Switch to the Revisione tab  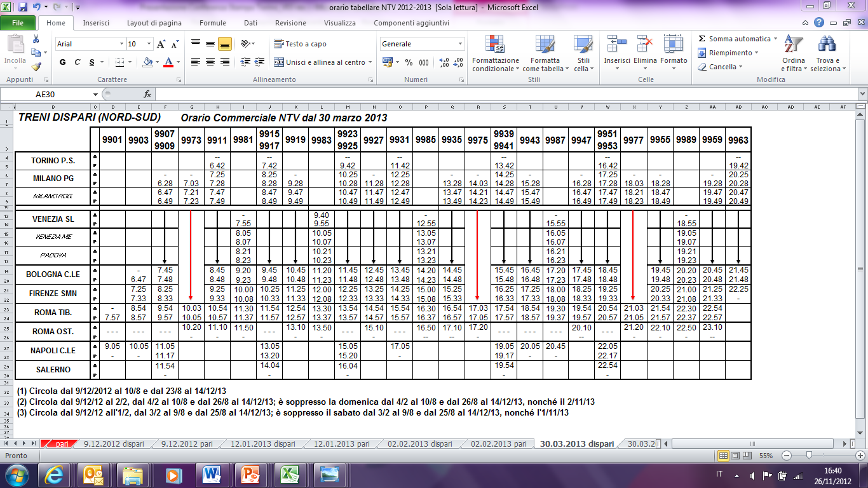click(x=290, y=23)
